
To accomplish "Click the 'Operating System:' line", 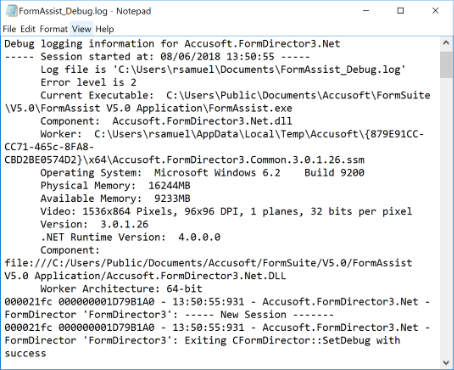I will click(202, 173).
